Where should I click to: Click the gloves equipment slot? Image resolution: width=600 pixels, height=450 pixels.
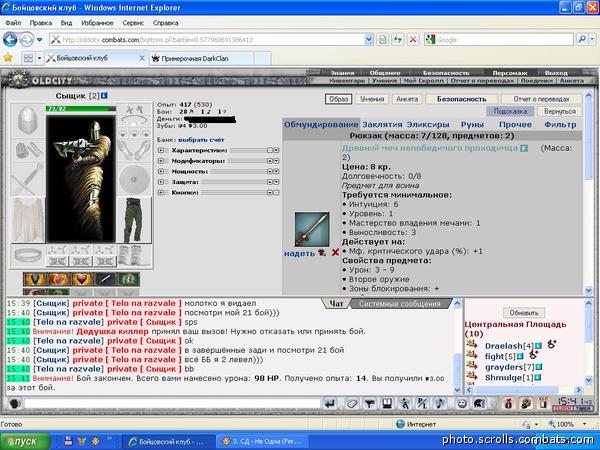134,150
